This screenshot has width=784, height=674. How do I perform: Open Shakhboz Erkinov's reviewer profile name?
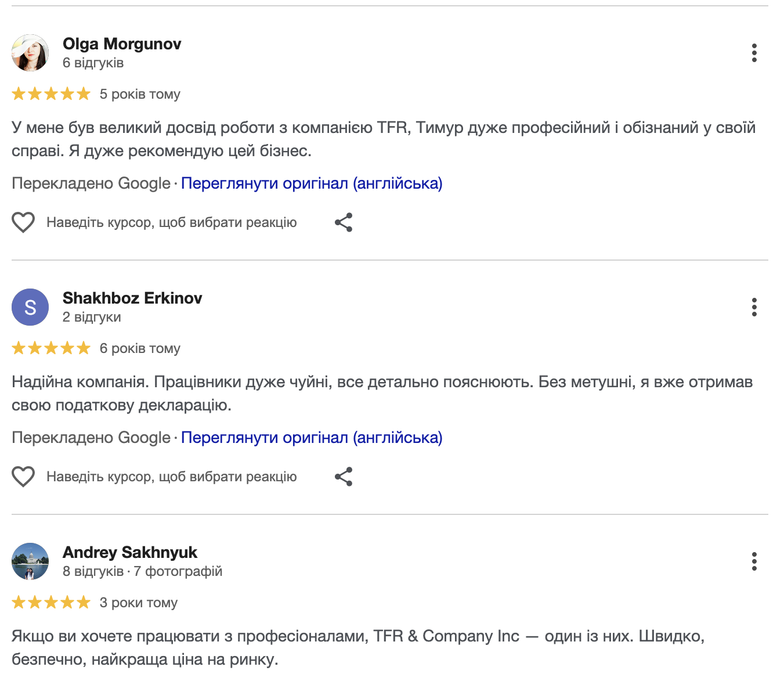tap(132, 298)
